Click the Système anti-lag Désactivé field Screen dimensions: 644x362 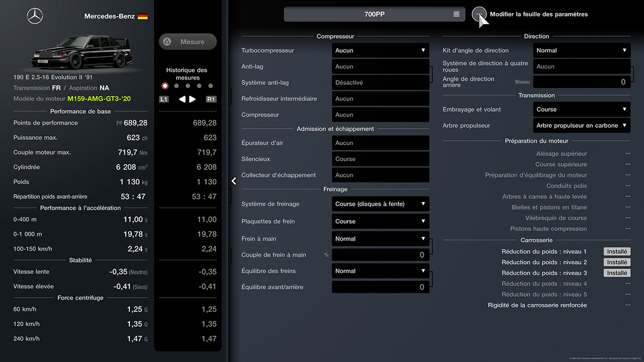click(x=381, y=82)
